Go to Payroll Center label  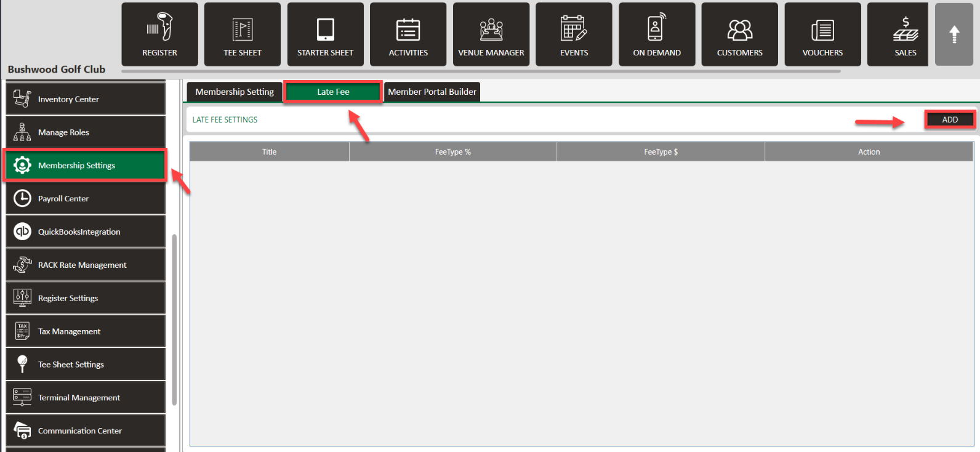63,199
